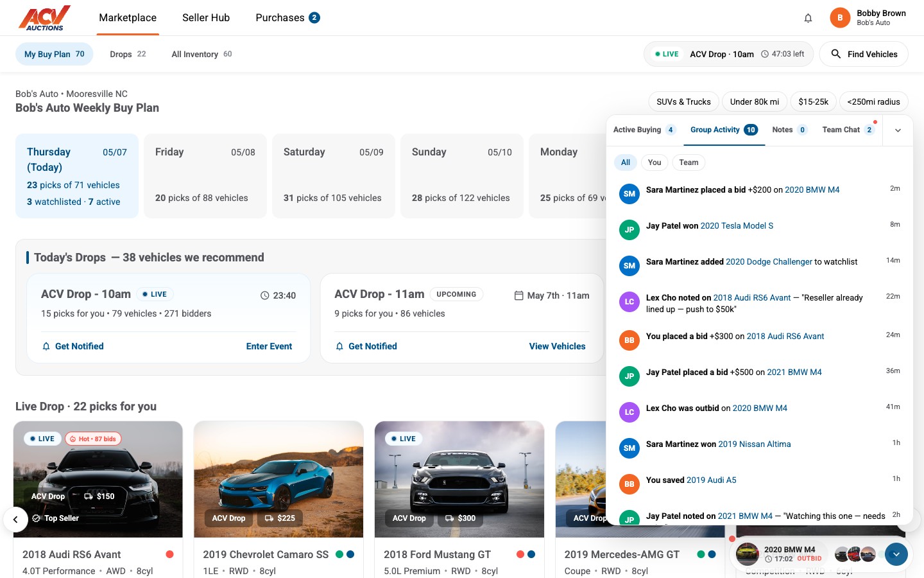This screenshot has height=578, width=924.
Task: Click the UPCOMING badge on 11am drop
Action: (456, 294)
